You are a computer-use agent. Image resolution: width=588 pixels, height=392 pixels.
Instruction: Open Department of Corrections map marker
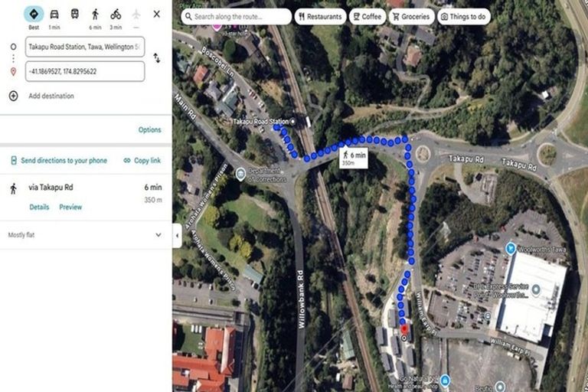(240, 174)
